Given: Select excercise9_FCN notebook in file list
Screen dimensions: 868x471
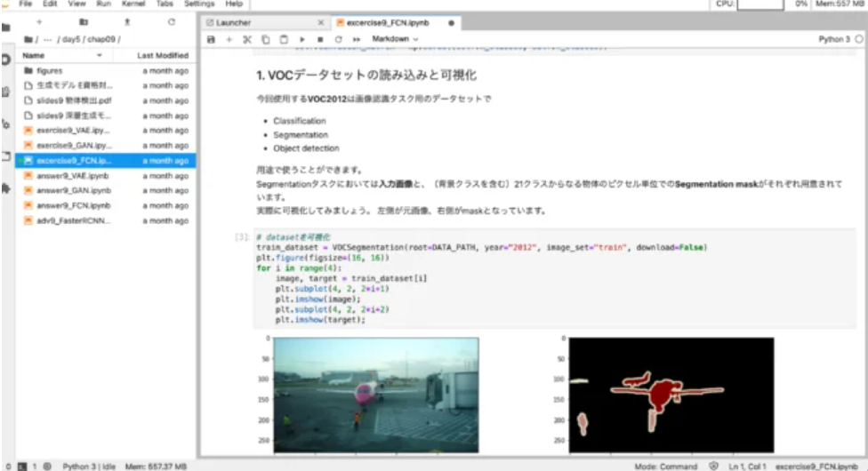Looking at the screenshot, I should pos(106,161).
